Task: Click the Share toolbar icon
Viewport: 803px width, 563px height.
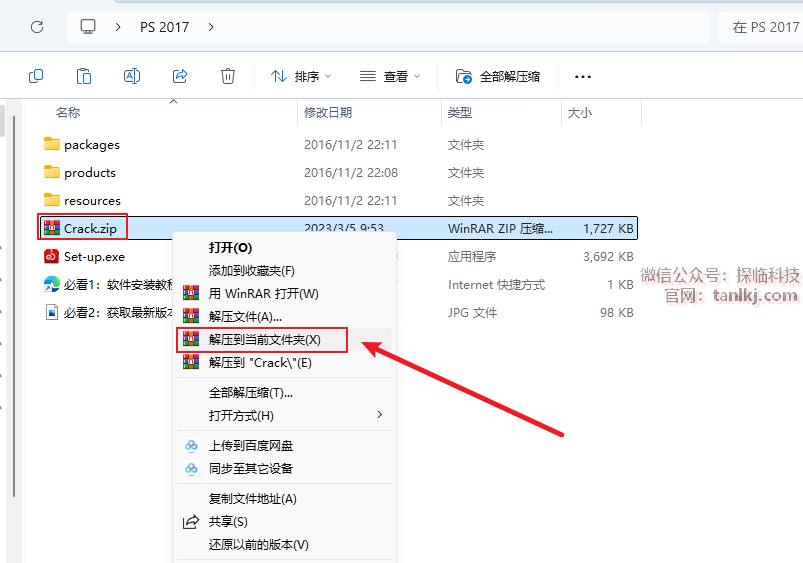Action: [180, 76]
